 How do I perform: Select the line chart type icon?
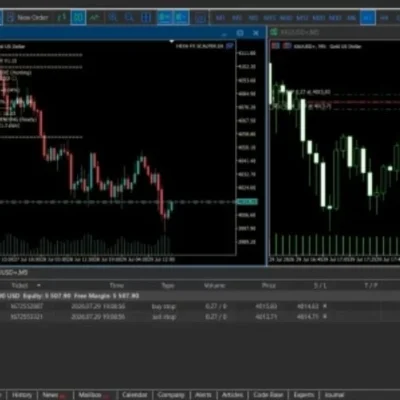(x=95, y=17)
